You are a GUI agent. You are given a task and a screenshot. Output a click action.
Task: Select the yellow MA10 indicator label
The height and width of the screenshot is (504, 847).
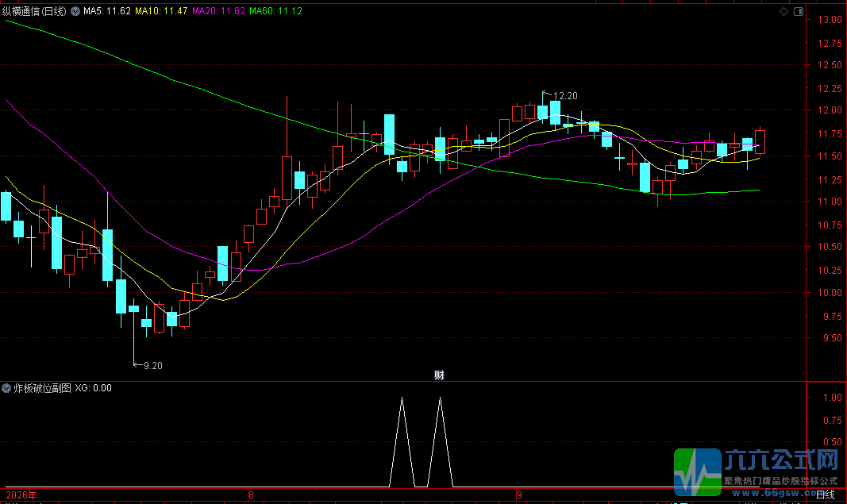coord(161,11)
